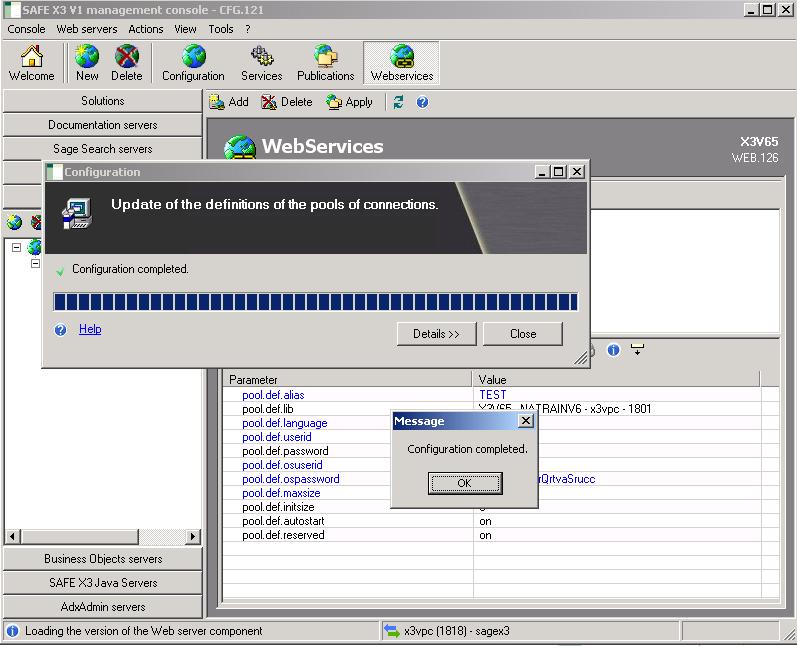
Task: Open the Services gears icon
Action: [261, 64]
